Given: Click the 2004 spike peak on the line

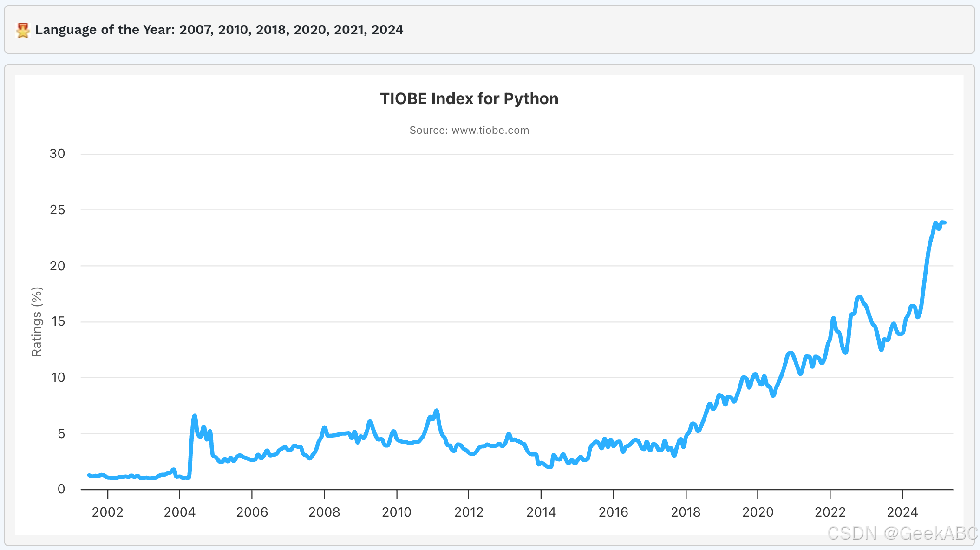Looking at the screenshot, I should [195, 416].
